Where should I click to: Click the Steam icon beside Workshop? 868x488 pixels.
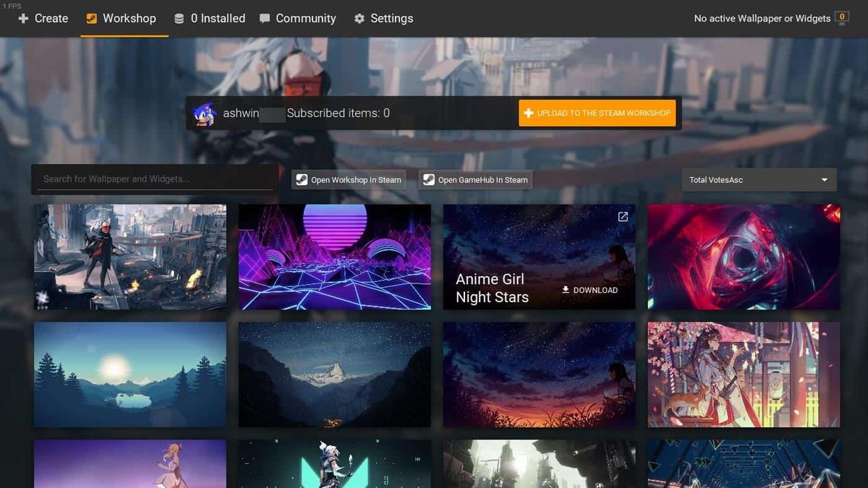point(91,19)
